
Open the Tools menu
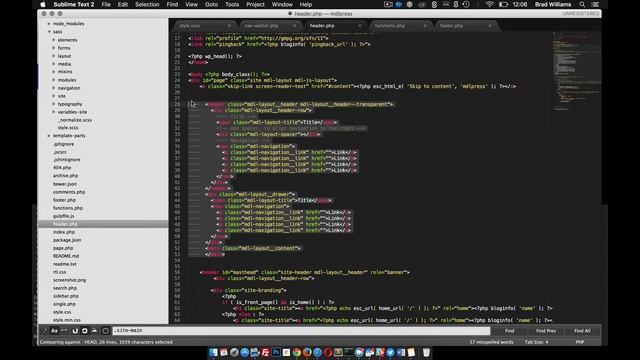coord(232,4)
